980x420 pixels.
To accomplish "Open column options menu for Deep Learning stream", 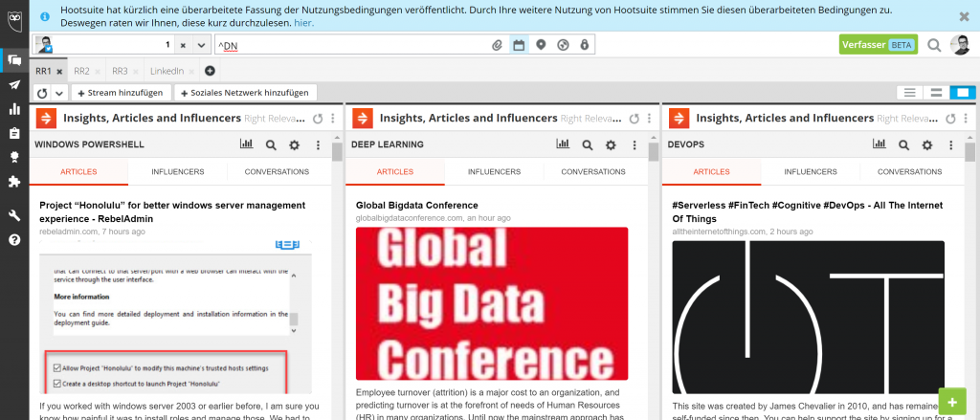I will [x=650, y=119].
